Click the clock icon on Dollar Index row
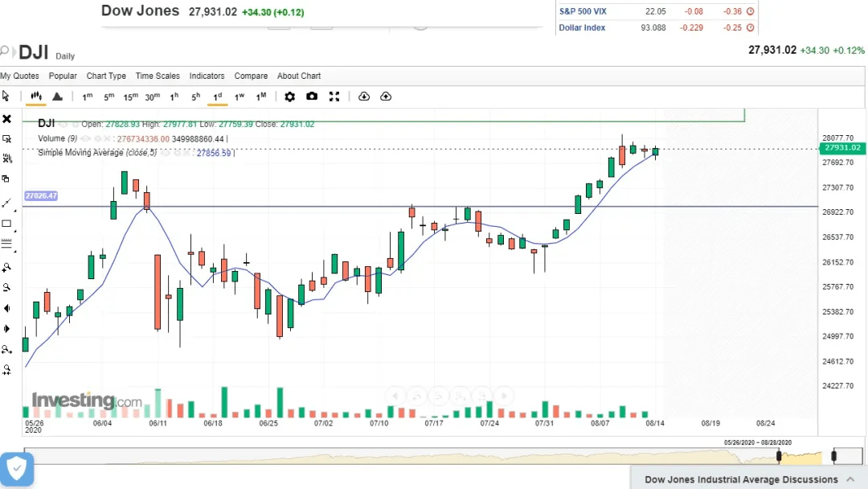This screenshot has height=489, width=868. pyautogui.click(x=750, y=27)
